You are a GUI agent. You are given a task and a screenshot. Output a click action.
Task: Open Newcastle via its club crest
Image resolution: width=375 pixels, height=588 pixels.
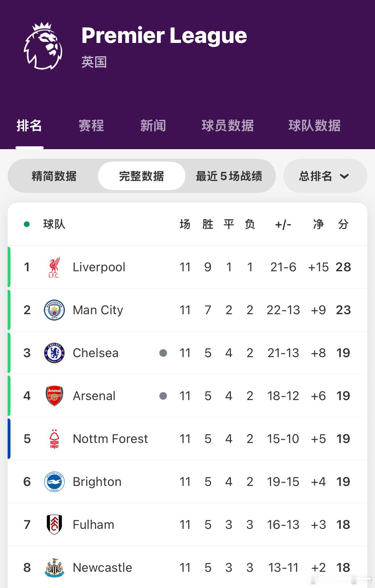[x=54, y=568]
